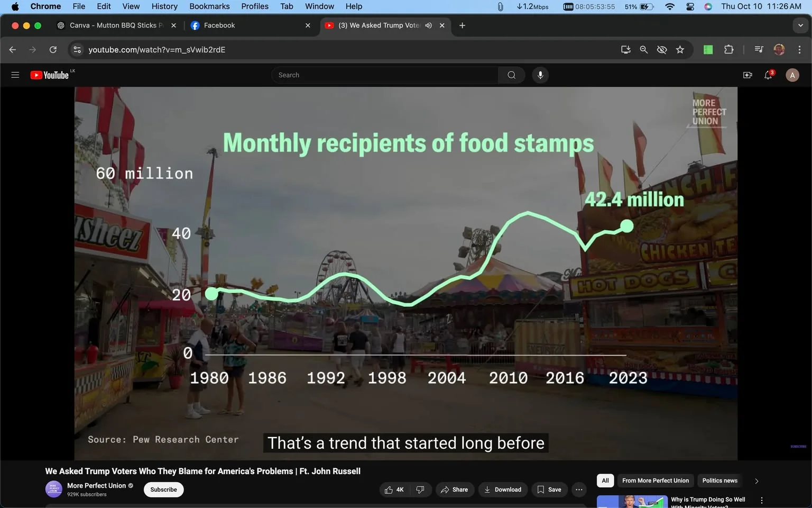Open Why is Trump Doing So Well thumbnail
This screenshot has height=508, width=812.
[x=632, y=502]
